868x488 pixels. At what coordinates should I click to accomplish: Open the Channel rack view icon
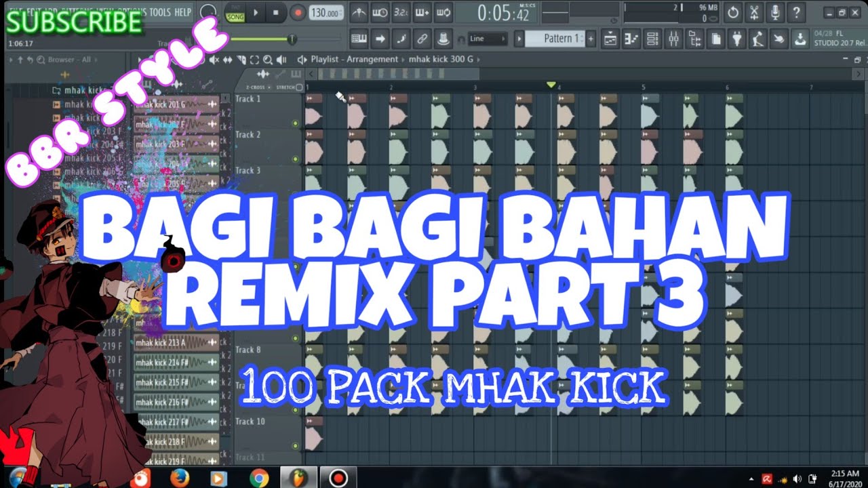coord(652,39)
